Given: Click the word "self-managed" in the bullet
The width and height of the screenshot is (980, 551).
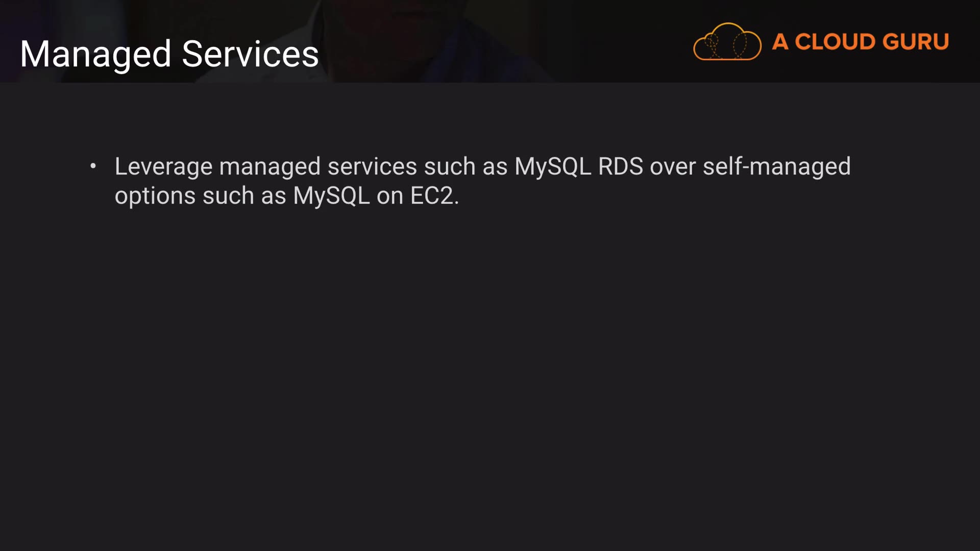Looking at the screenshot, I should pyautogui.click(x=776, y=166).
